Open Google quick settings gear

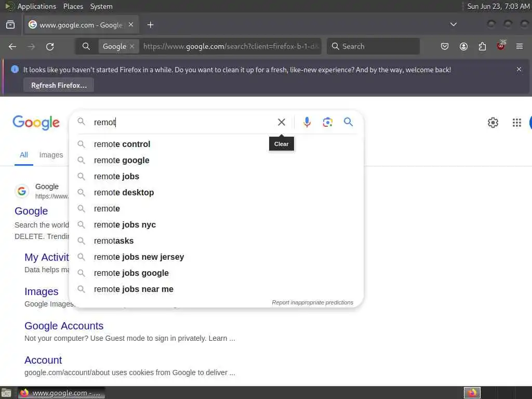[493, 123]
